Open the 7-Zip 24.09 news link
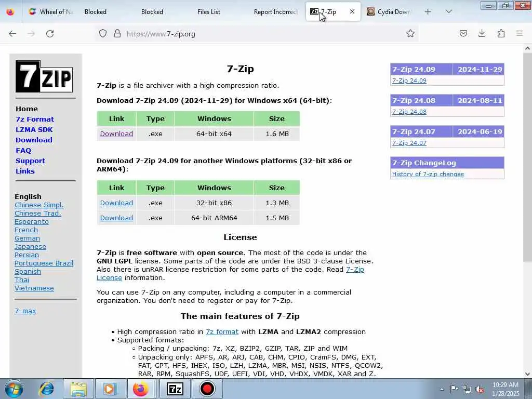Image resolution: width=532 pixels, height=399 pixels. (409, 81)
